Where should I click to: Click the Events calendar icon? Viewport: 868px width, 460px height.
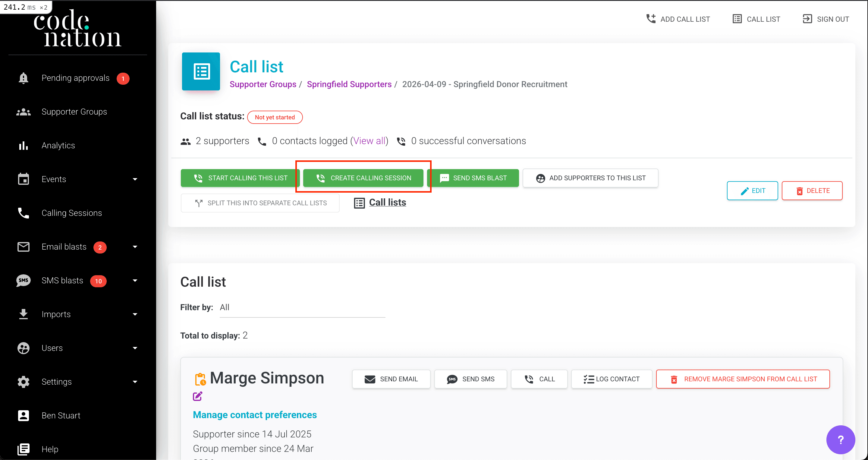coord(23,179)
